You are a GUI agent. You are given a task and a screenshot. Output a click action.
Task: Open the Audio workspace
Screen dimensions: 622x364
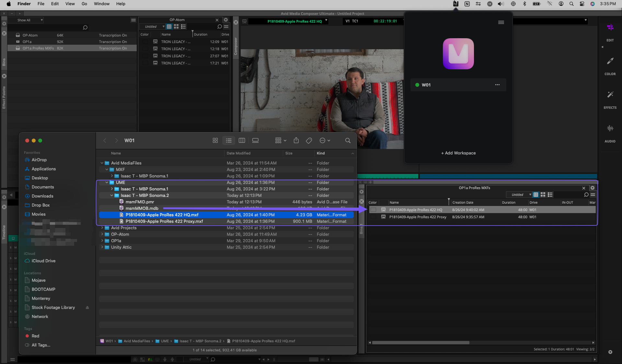[x=610, y=133]
